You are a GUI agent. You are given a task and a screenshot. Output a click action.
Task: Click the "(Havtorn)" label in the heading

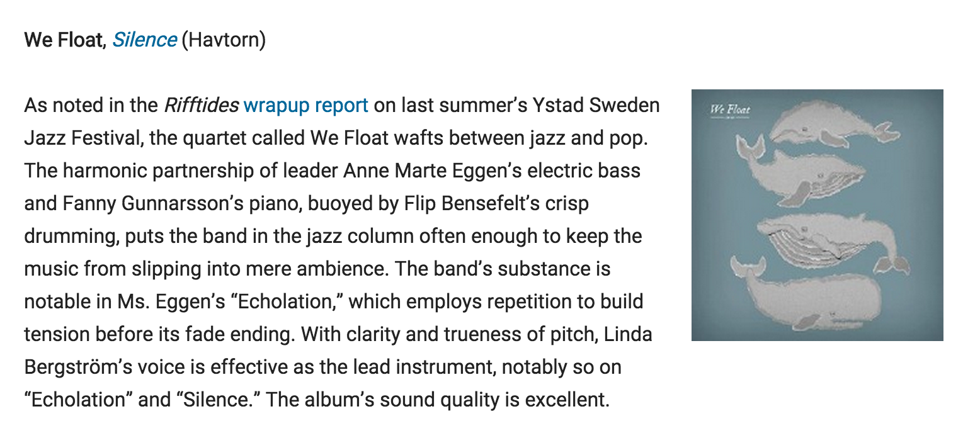click(224, 40)
